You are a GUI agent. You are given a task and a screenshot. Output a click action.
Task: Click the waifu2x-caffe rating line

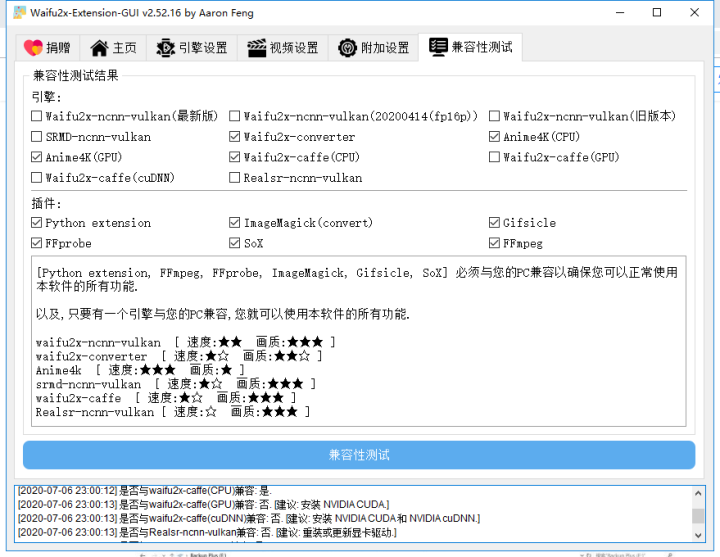(x=166, y=398)
